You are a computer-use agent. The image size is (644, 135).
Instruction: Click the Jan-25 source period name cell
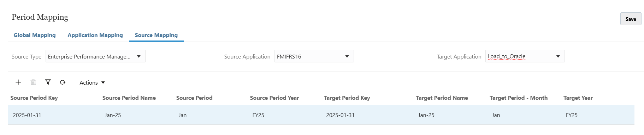pos(113,115)
